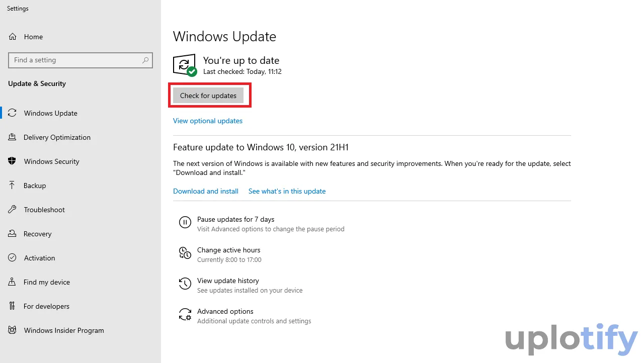Click the Home icon in the sidebar
The image size is (644, 363).
point(13,37)
